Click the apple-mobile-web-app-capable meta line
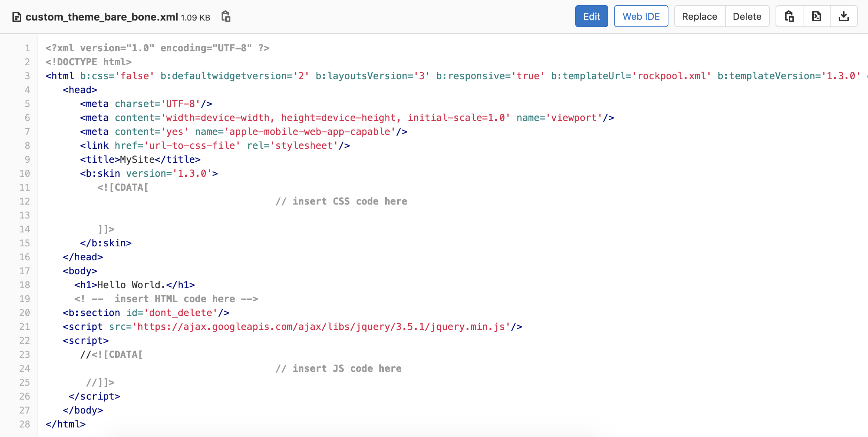 (244, 132)
